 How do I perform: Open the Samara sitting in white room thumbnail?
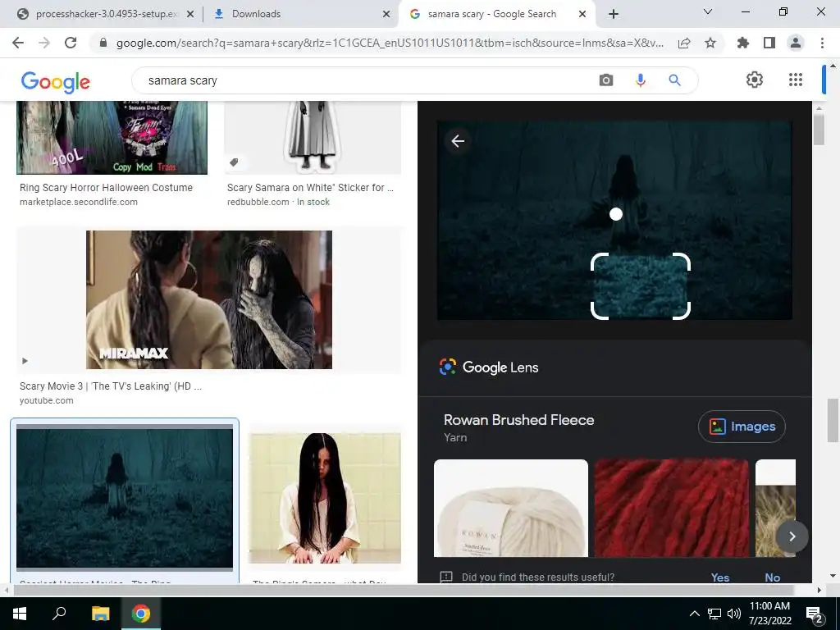point(325,498)
